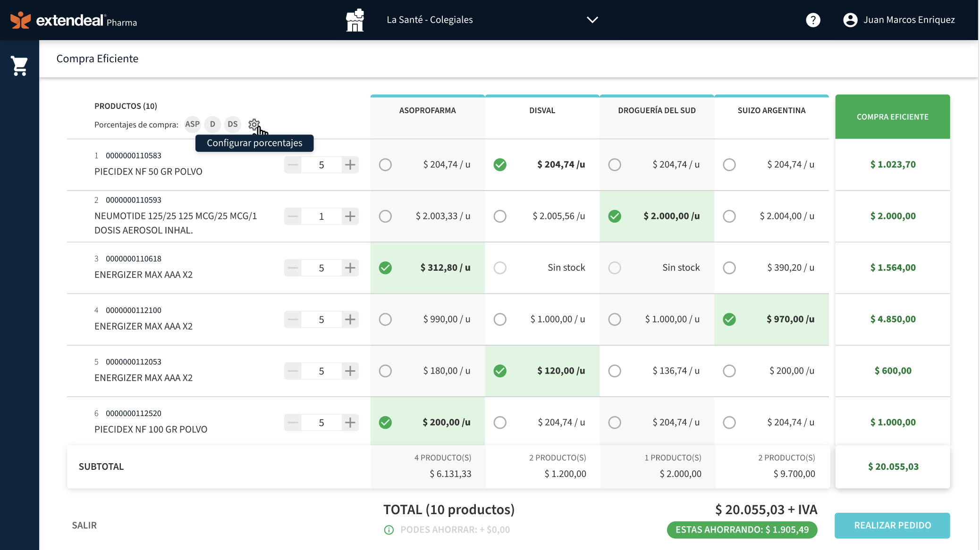Decrease quantity for product 0000000112100
The image size is (980, 550).
pos(293,319)
